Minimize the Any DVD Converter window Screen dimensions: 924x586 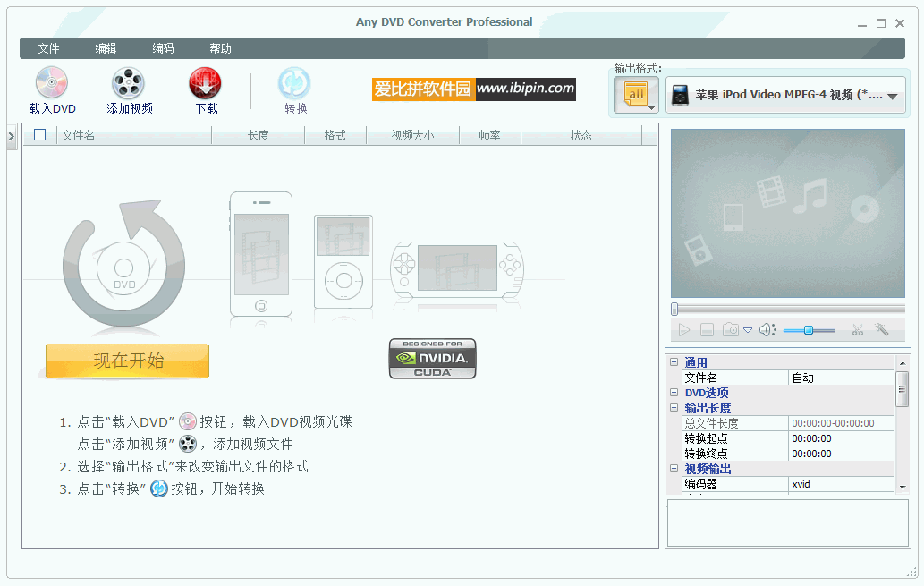862,24
